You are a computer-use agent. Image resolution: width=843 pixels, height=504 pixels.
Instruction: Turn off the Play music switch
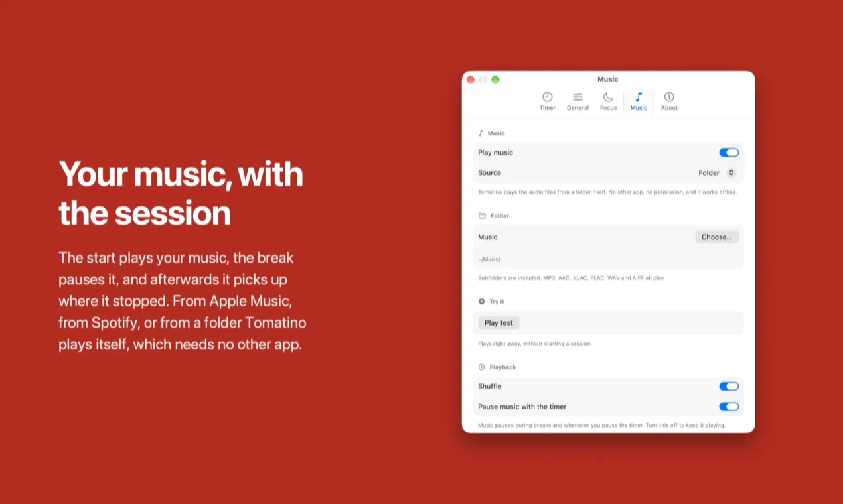(x=729, y=153)
